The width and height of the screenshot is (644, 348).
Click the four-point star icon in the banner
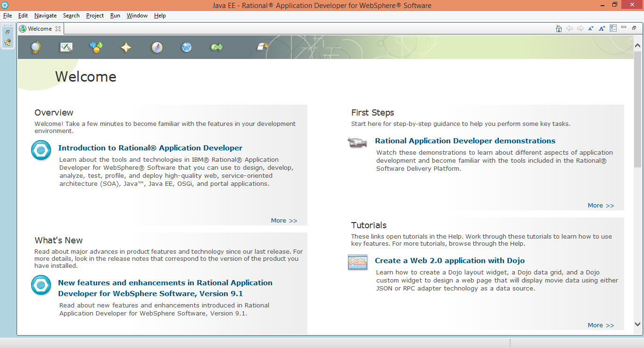(x=126, y=47)
